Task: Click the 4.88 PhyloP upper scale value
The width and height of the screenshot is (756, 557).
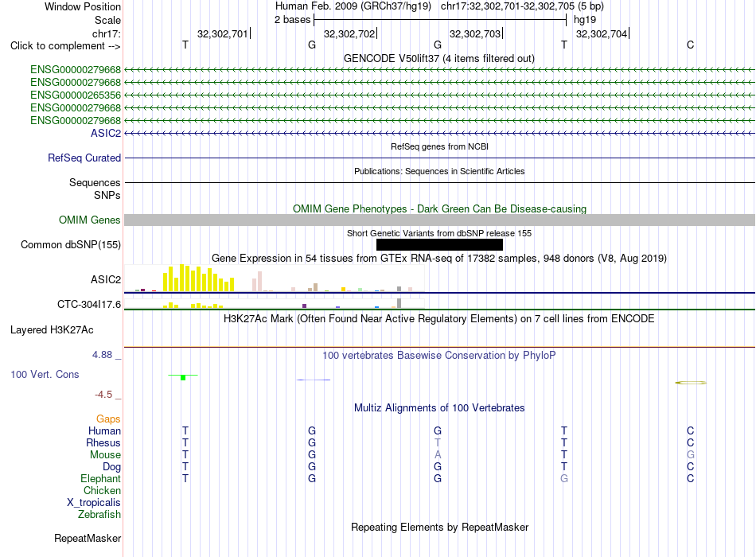Action: pos(102,355)
